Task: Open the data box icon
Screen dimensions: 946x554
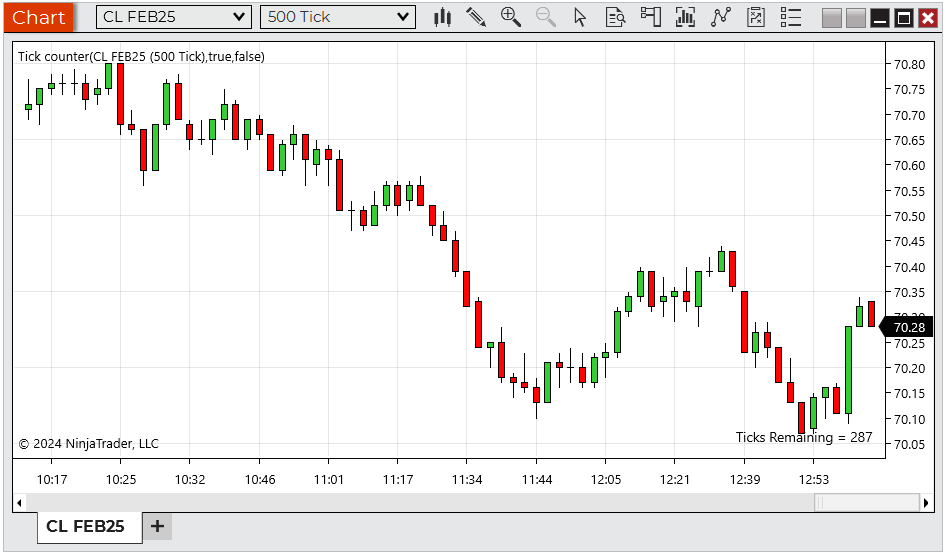Action: pyautogui.click(x=616, y=17)
